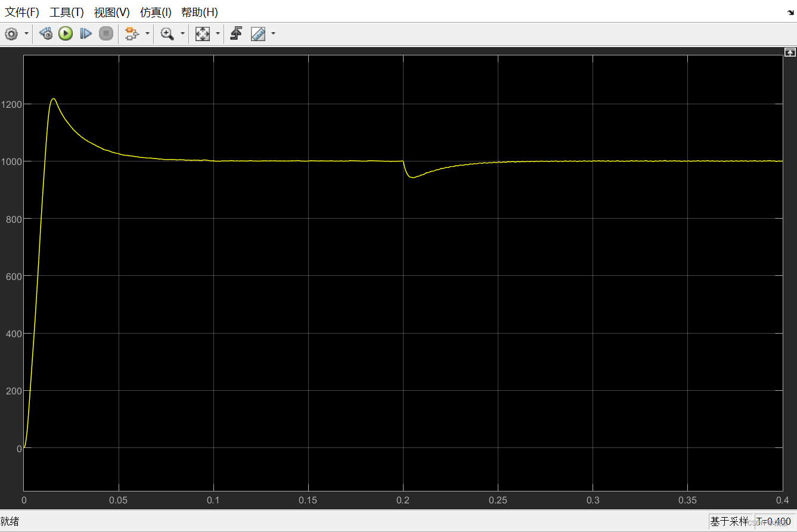Open the measurements dropdown arrow
797x532 pixels.
coord(272,34)
